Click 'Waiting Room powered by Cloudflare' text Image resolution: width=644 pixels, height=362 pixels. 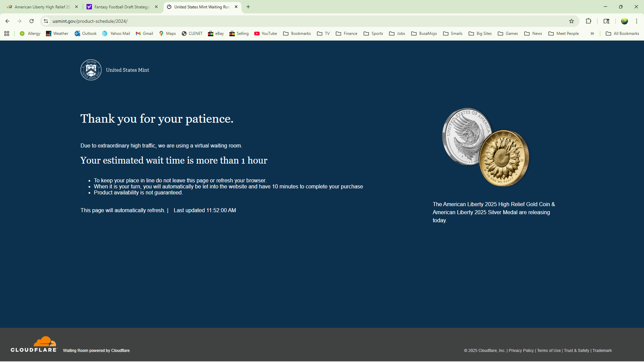[x=96, y=351]
